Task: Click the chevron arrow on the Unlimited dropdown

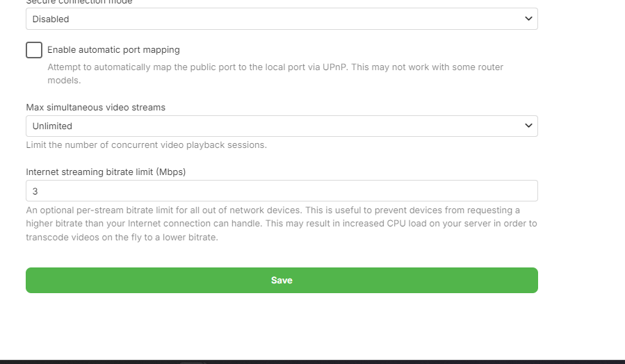Action: coord(528,126)
